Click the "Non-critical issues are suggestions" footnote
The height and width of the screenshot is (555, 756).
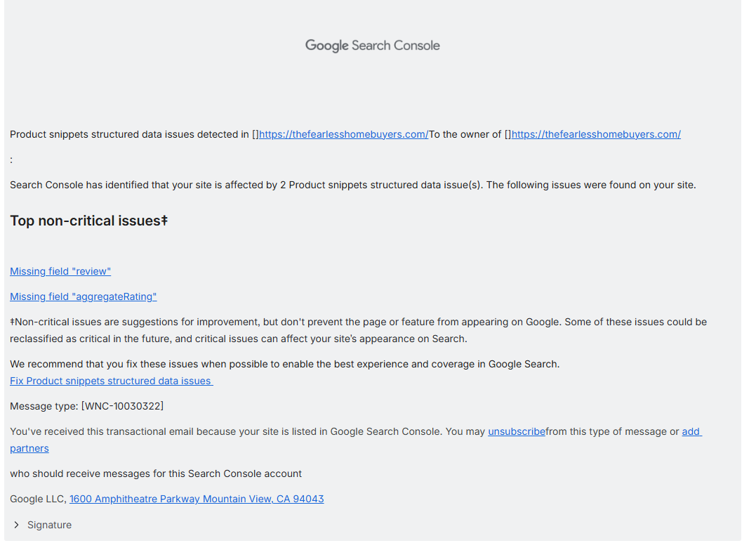[x=358, y=331]
